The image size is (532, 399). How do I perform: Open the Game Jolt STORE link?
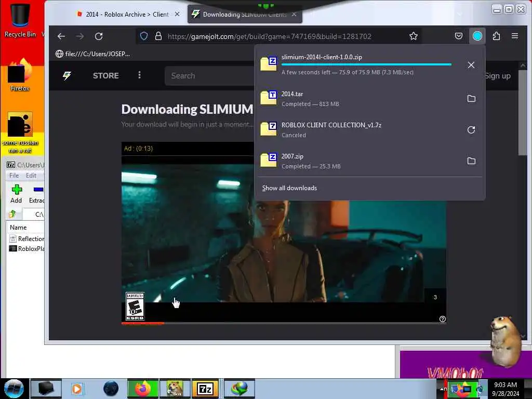[106, 76]
